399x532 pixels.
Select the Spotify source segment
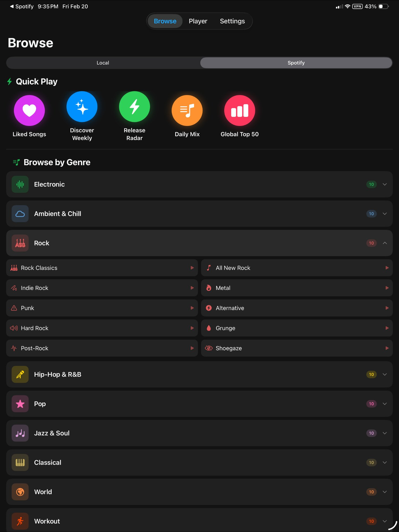point(296,63)
